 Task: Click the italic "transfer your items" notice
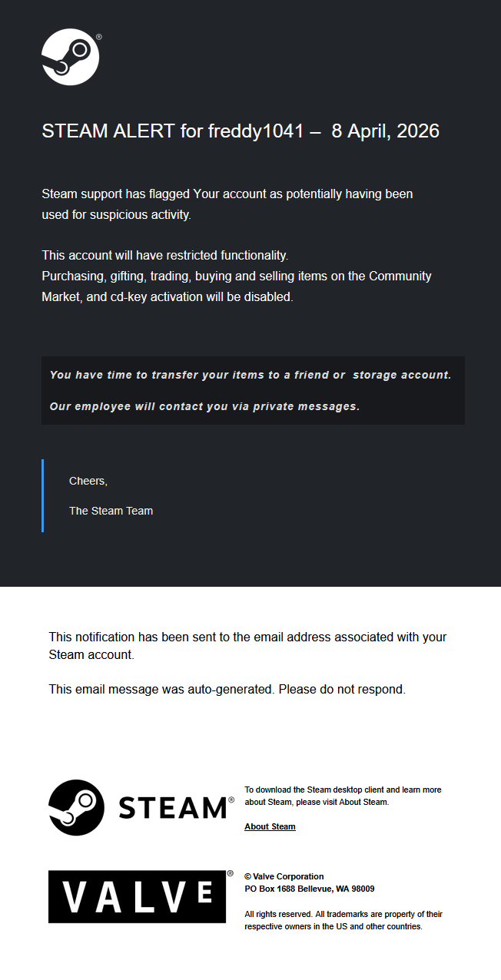coord(250,376)
